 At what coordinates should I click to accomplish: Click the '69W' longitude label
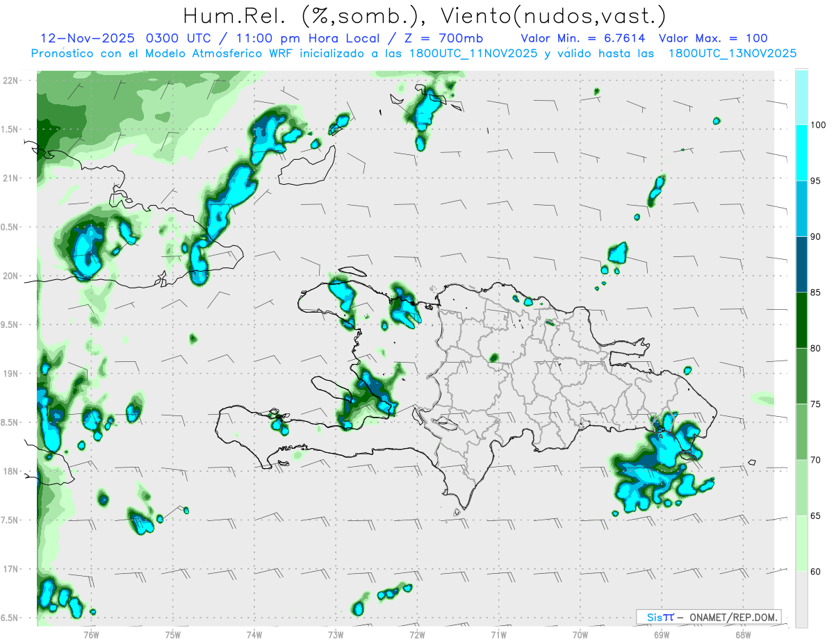tap(661, 634)
